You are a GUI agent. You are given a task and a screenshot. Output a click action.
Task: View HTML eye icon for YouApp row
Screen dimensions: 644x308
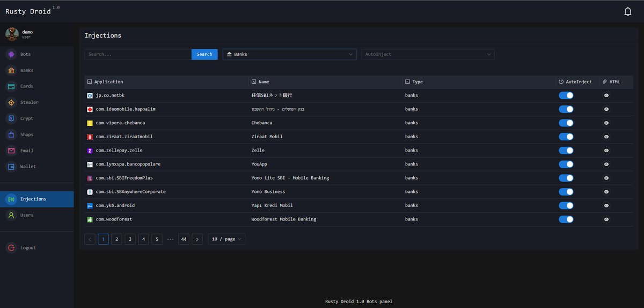pyautogui.click(x=606, y=164)
